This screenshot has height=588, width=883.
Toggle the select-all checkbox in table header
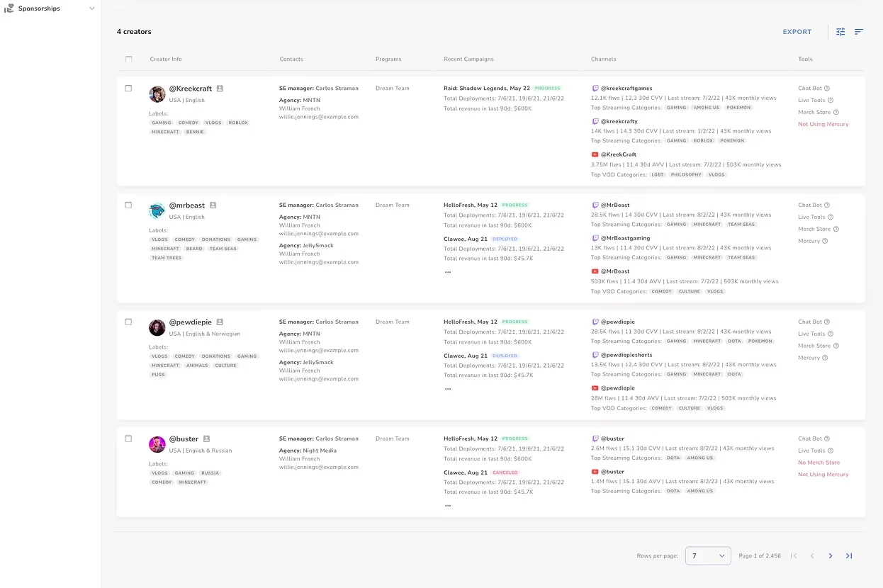point(129,60)
